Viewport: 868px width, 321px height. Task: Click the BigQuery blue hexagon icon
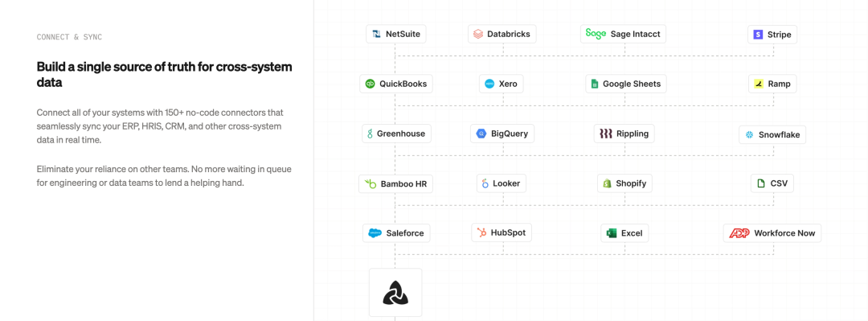pyautogui.click(x=481, y=134)
